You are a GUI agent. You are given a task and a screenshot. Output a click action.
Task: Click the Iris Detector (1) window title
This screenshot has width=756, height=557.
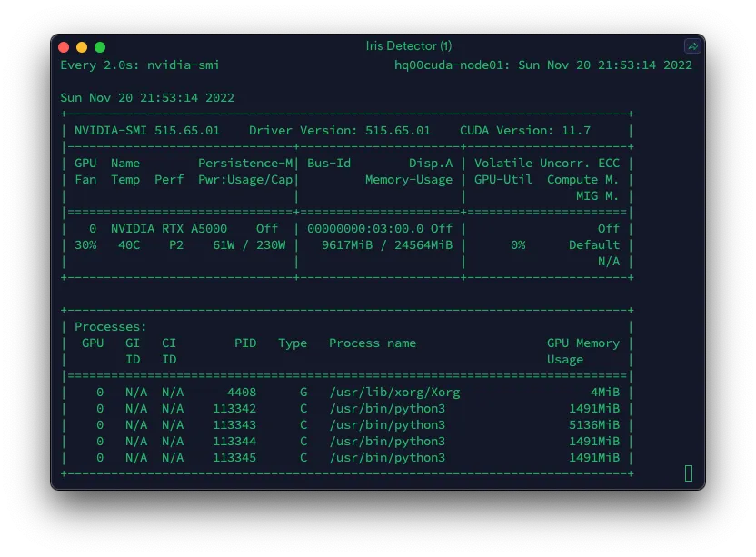[408, 45]
